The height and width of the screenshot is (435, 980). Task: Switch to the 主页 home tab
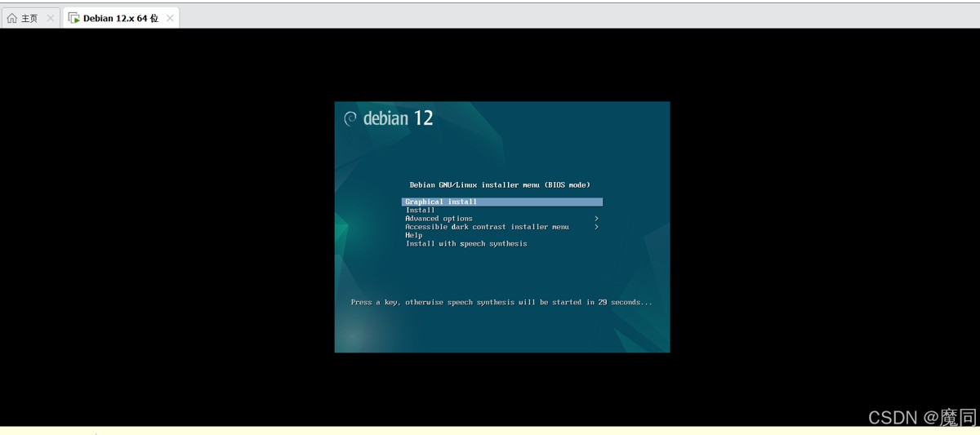pos(29,18)
